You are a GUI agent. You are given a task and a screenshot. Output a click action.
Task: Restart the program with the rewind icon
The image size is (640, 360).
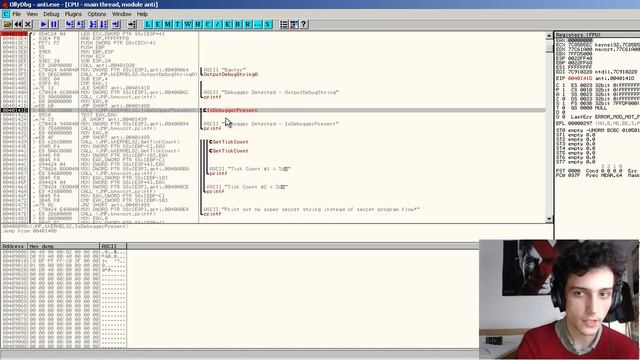(x=18, y=24)
